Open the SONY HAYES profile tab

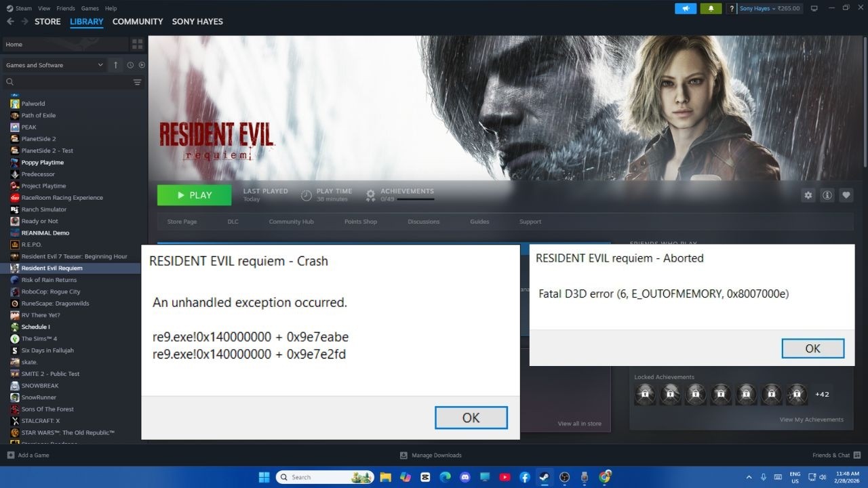[197, 22]
